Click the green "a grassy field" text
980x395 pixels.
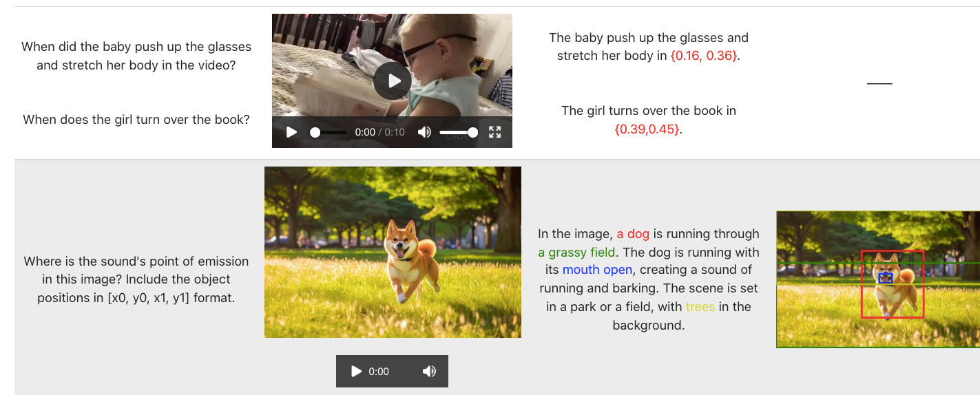577,252
